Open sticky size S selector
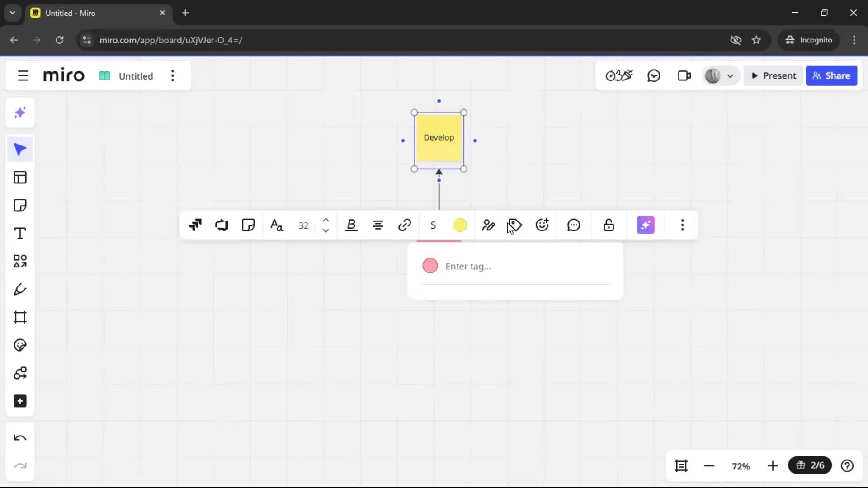The width and height of the screenshot is (868, 488). click(x=433, y=225)
